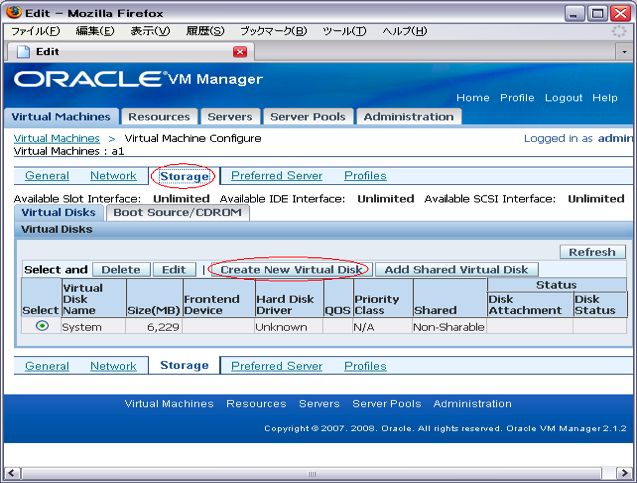
Task: Minimize the Firefox window
Action: 574,14
